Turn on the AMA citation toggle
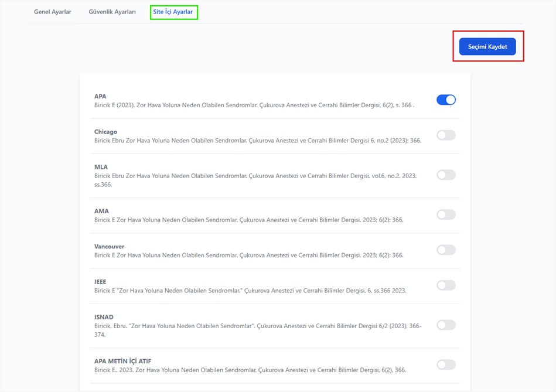556x392 pixels. point(446,214)
